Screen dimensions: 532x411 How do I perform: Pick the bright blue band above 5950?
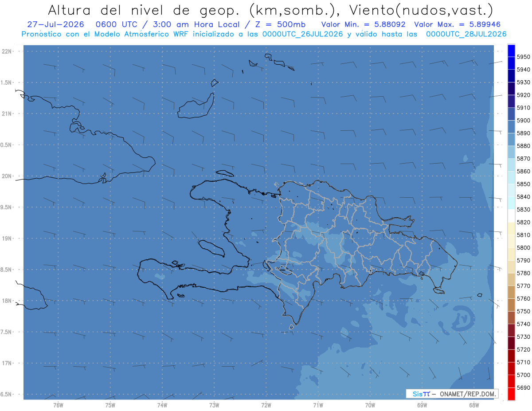coord(511,51)
